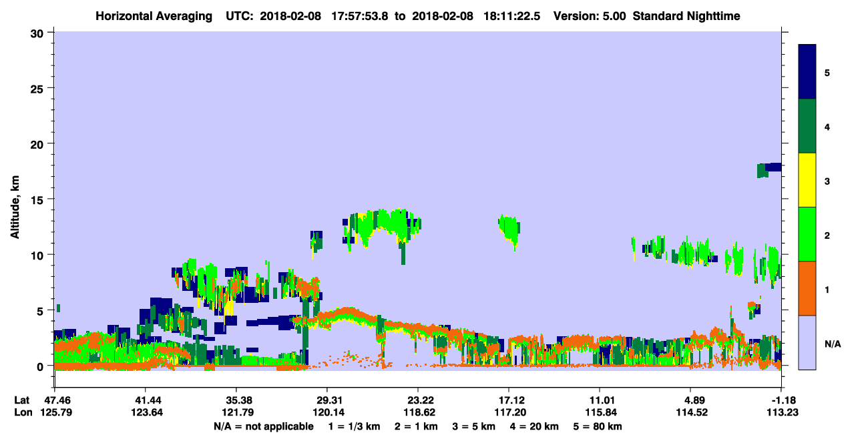Click the dark blue colorbar segment labeled 5
868x445 pixels.
[x=807, y=72]
